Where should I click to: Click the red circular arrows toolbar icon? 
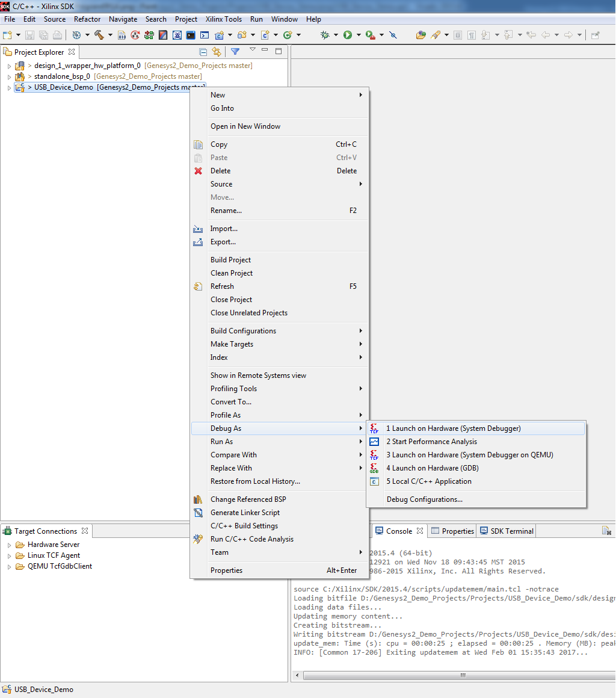tap(135, 35)
